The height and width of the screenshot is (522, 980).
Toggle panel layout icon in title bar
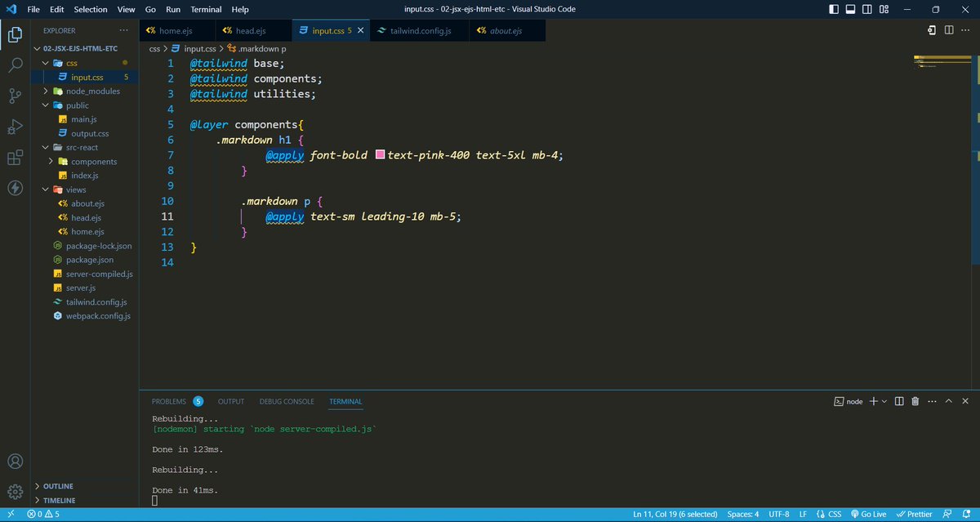(849, 10)
